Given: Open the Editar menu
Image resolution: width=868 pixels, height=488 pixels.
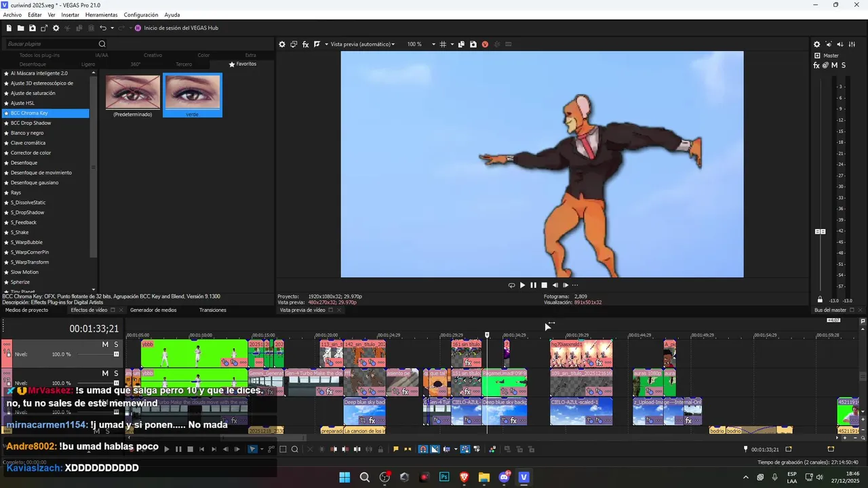Looking at the screenshot, I should (35, 14).
